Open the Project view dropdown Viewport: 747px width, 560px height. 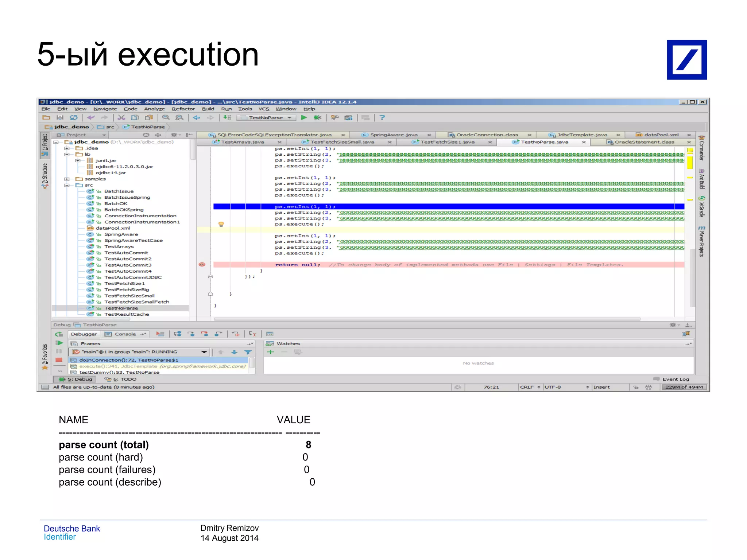[82, 135]
